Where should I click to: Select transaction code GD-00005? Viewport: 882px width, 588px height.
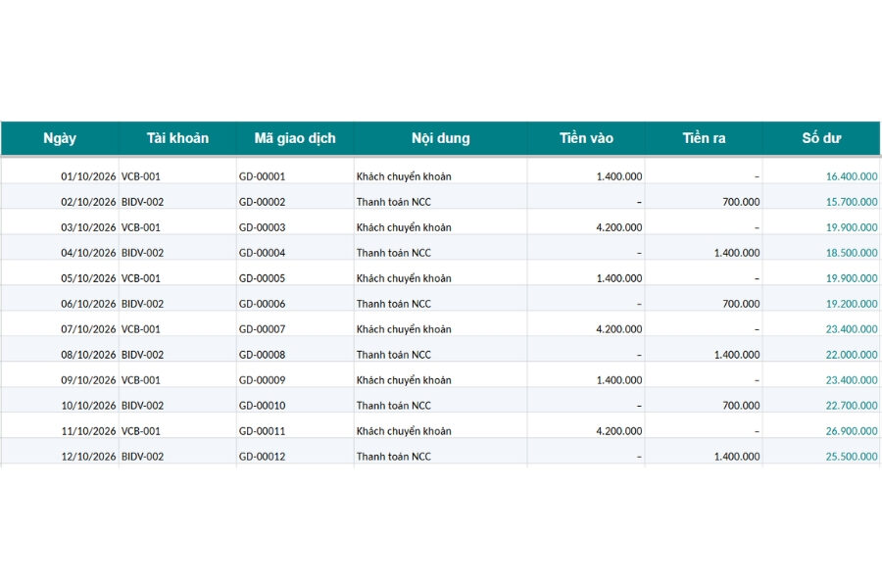[262, 278]
